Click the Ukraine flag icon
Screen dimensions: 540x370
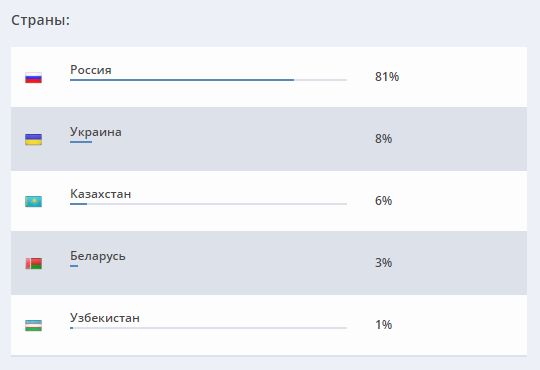coord(33,140)
